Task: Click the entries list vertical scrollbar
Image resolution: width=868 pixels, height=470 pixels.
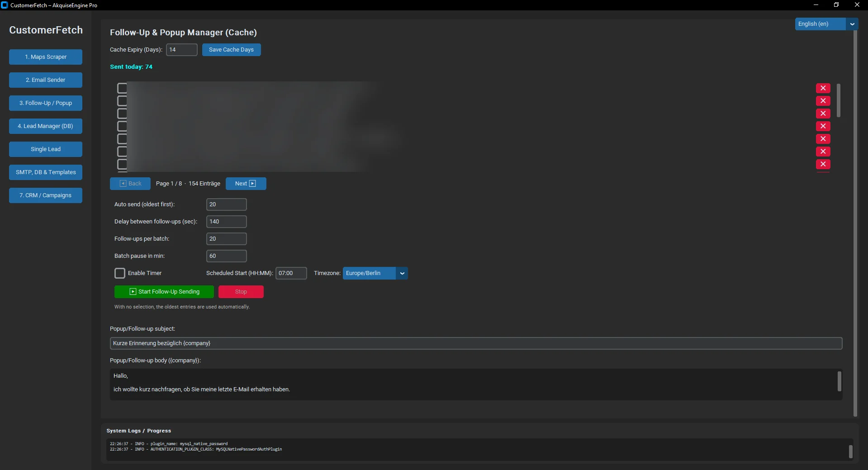Action: pyautogui.click(x=838, y=100)
